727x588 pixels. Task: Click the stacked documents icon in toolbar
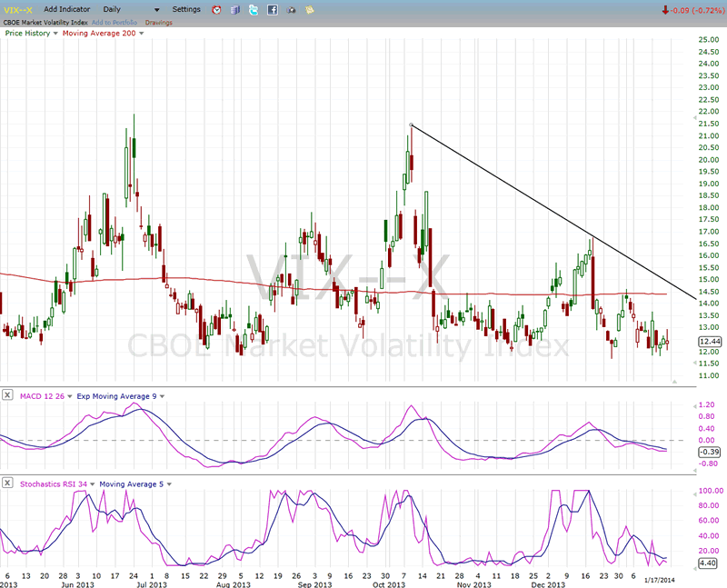[x=234, y=9]
